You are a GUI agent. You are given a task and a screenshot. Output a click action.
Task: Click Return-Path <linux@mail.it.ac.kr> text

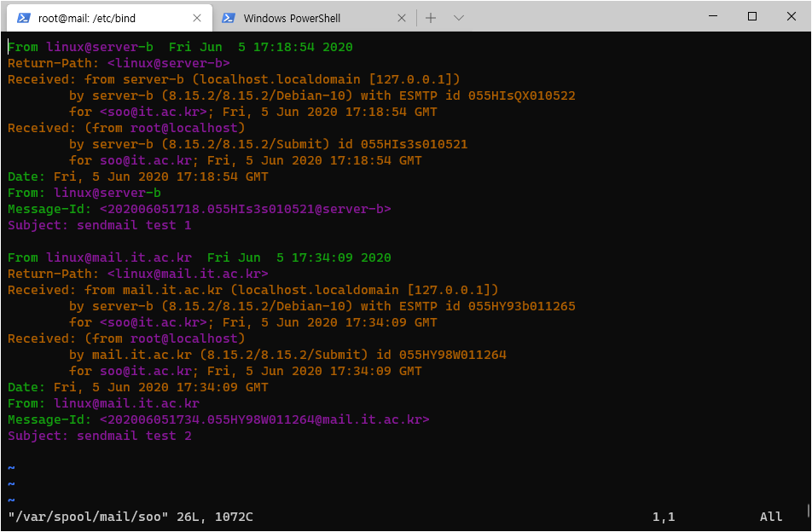pyautogui.click(x=138, y=274)
